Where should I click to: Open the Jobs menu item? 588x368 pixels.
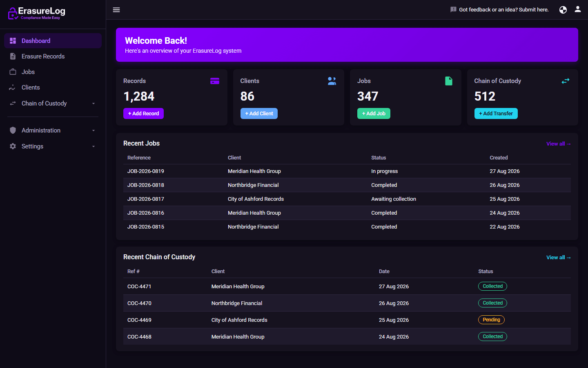(x=53, y=72)
